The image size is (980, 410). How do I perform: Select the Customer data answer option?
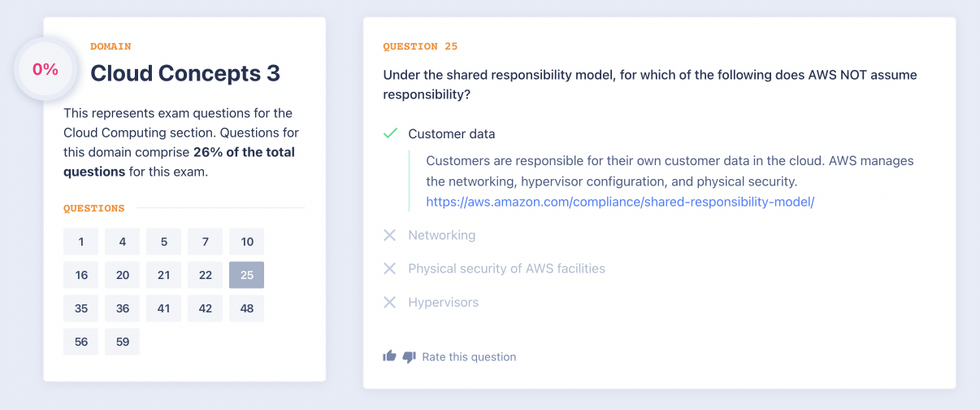[451, 134]
